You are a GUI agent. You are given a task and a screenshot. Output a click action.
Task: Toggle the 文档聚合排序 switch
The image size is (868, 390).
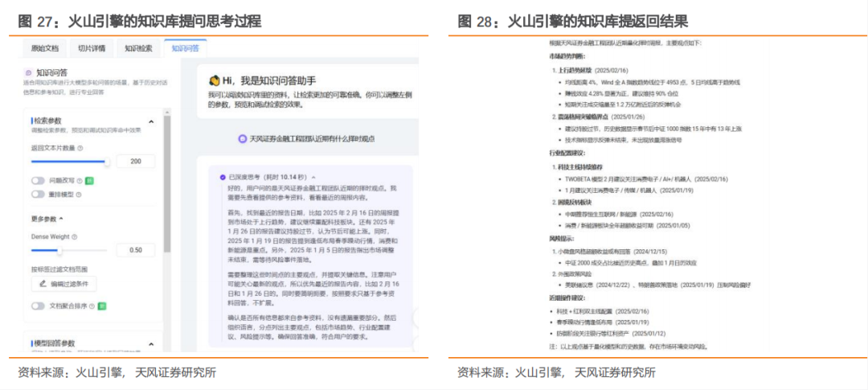[38, 306]
